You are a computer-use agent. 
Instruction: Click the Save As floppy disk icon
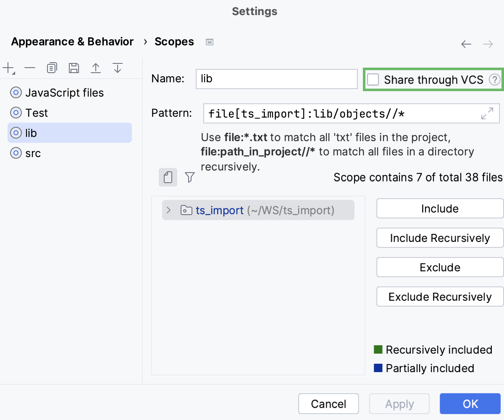(x=74, y=68)
